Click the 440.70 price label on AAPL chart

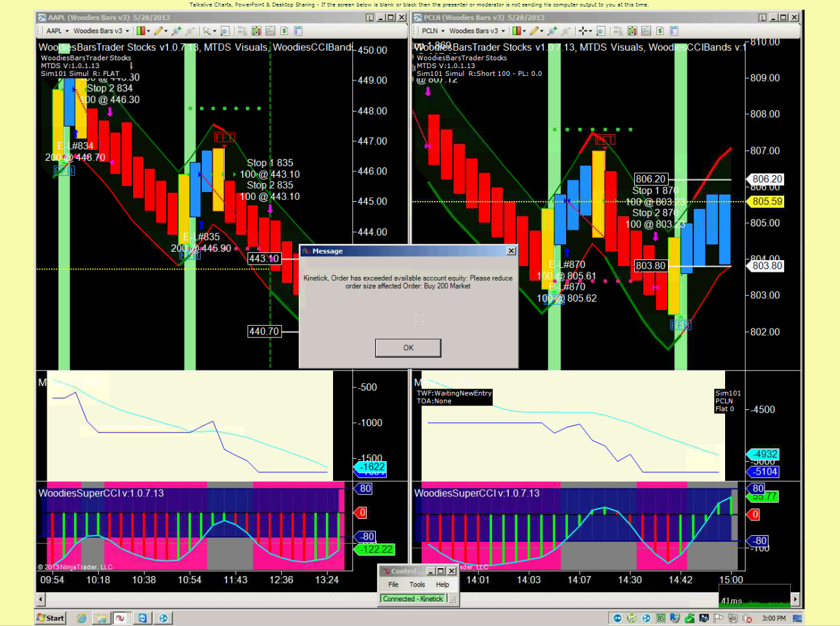click(264, 331)
